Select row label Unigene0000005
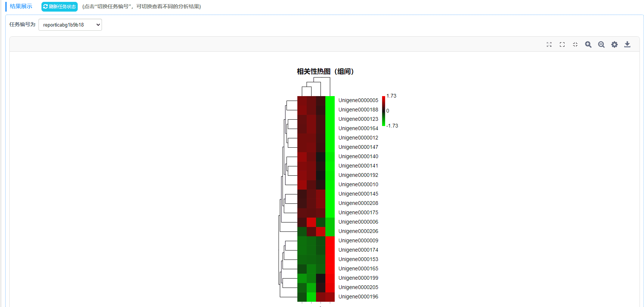 [358, 100]
